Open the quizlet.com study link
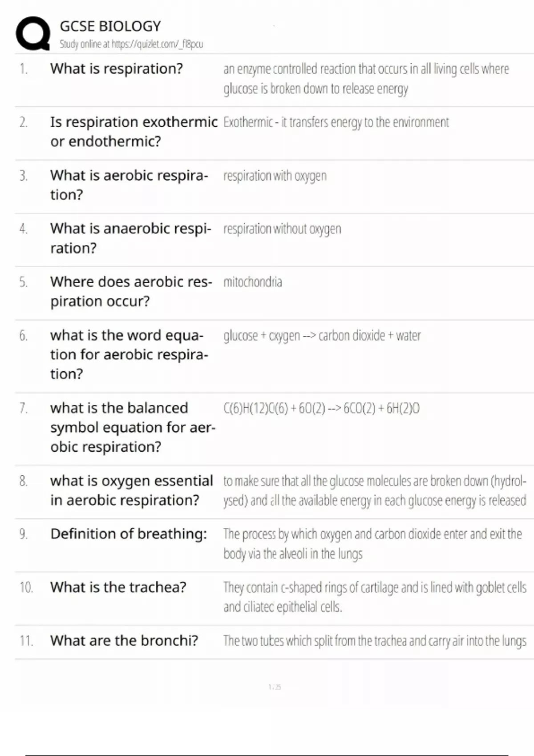This screenshot has width=534, height=756. (x=131, y=44)
